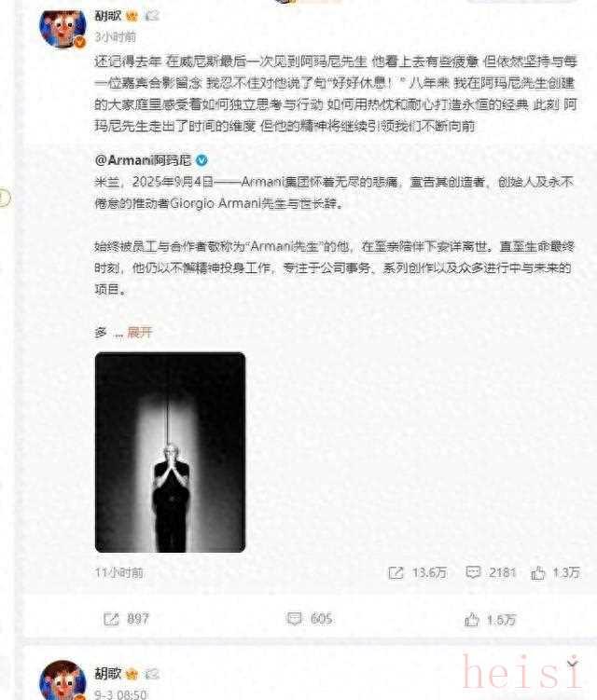This screenshot has height=700, width=597.
Task: Open the Armani post comments icon (2181)
Action: (x=473, y=572)
